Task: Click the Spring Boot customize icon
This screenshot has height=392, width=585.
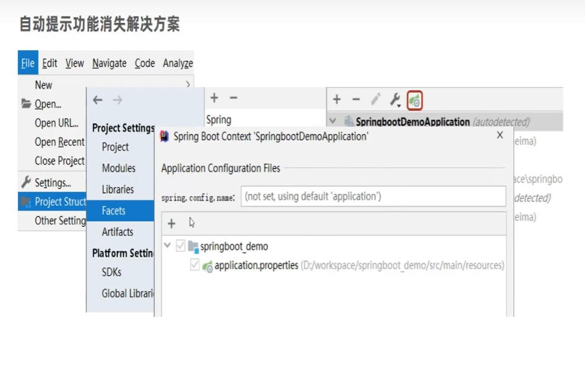Action: coord(415,100)
